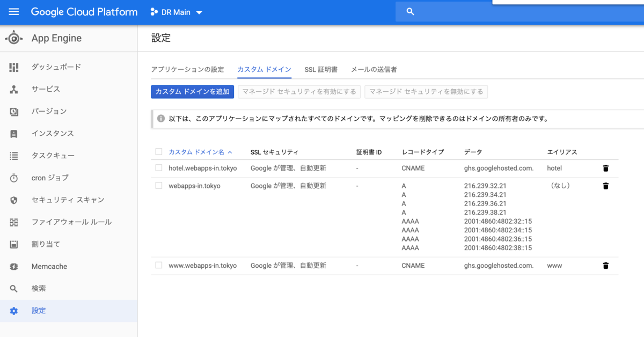Click the Security scan shield icon
Screen dimensions: 644x337
pyautogui.click(x=14, y=200)
